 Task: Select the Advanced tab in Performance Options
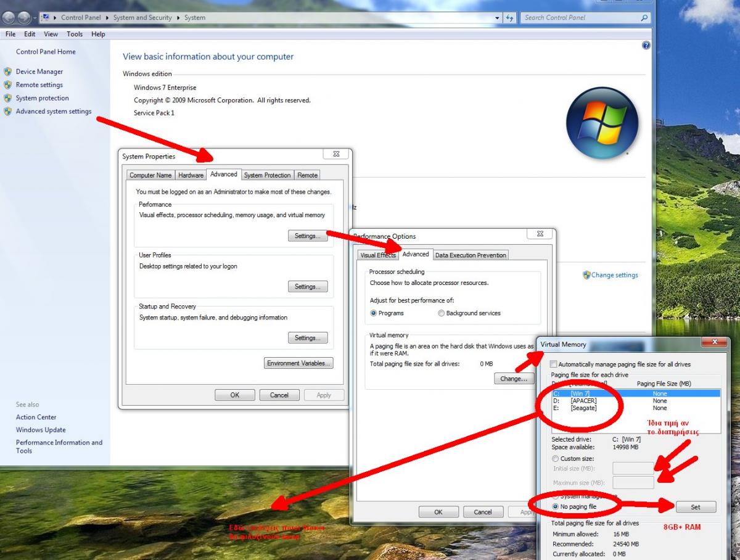click(x=416, y=253)
